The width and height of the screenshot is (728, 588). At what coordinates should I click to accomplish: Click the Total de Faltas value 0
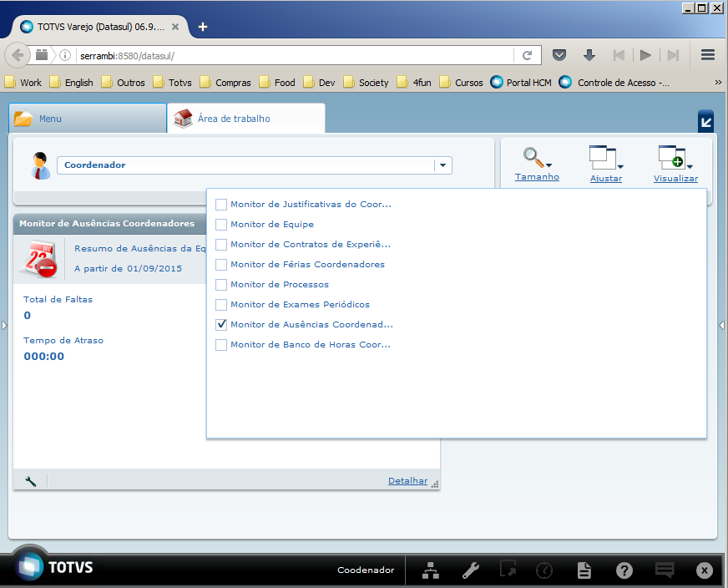28,316
